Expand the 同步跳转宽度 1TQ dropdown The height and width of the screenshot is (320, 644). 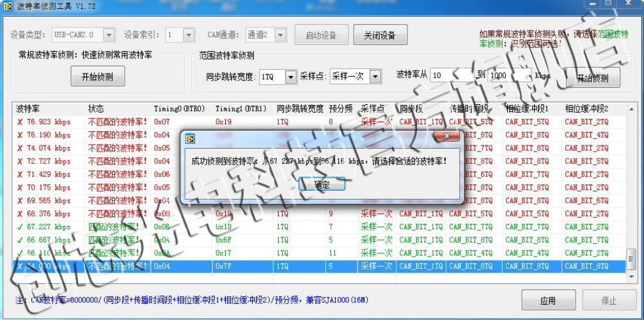pyautogui.click(x=290, y=77)
